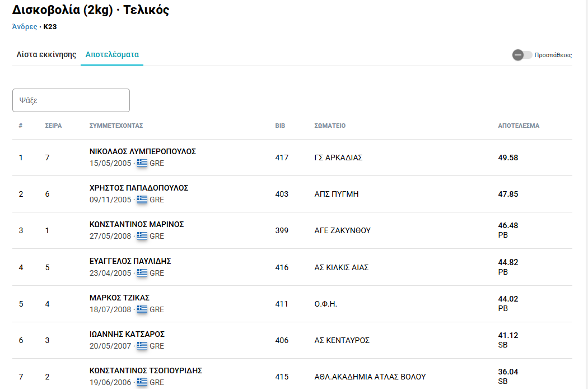Click the result 44.02
The width and height of the screenshot is (588, 389).
tap(508, 299)
